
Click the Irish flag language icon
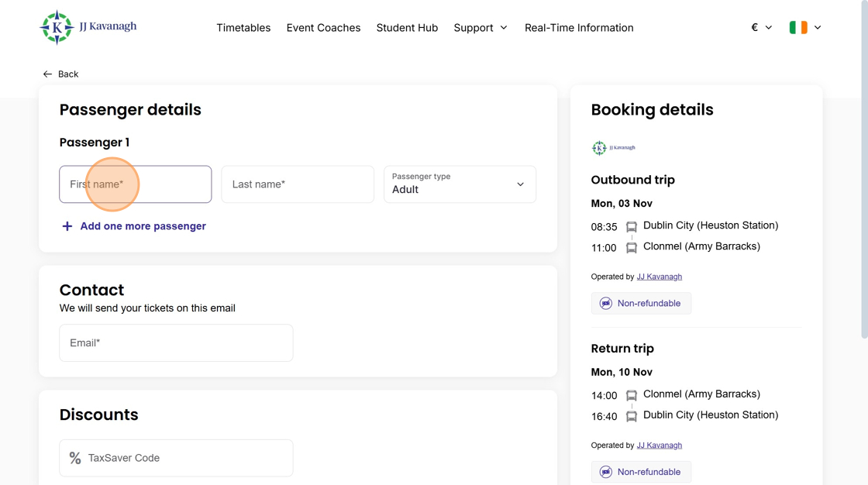click(797, 28)
